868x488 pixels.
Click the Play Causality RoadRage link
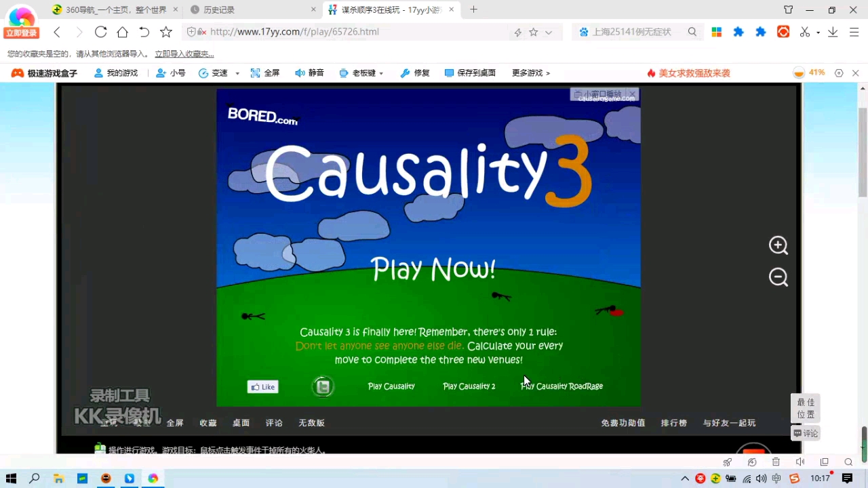tap(561, 386)
